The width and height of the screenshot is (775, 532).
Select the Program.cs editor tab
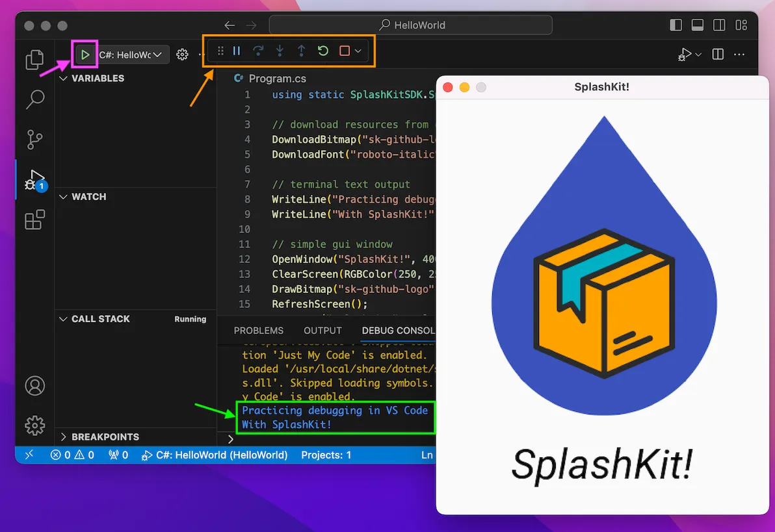point(270,79)
